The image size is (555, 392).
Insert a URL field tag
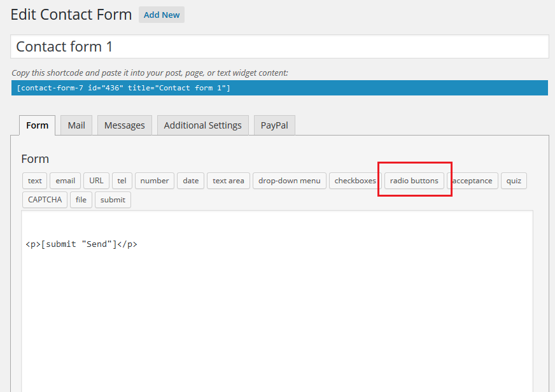coord(96,181)
